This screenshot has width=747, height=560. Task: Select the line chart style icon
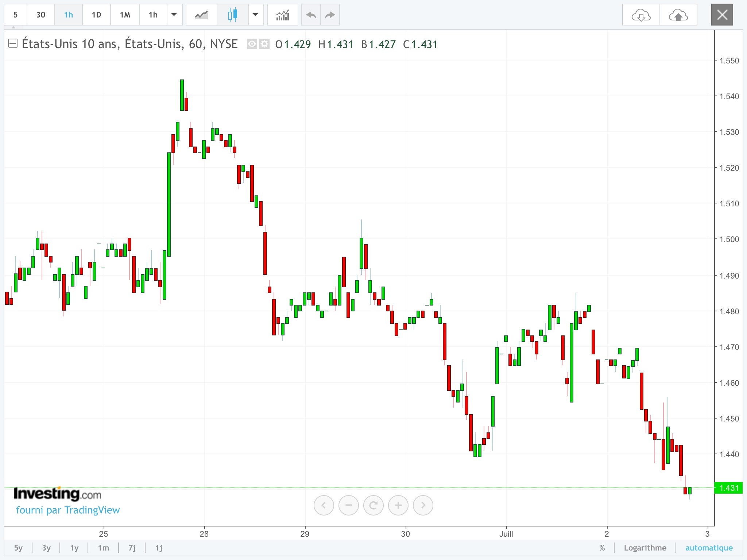point(201,15)
